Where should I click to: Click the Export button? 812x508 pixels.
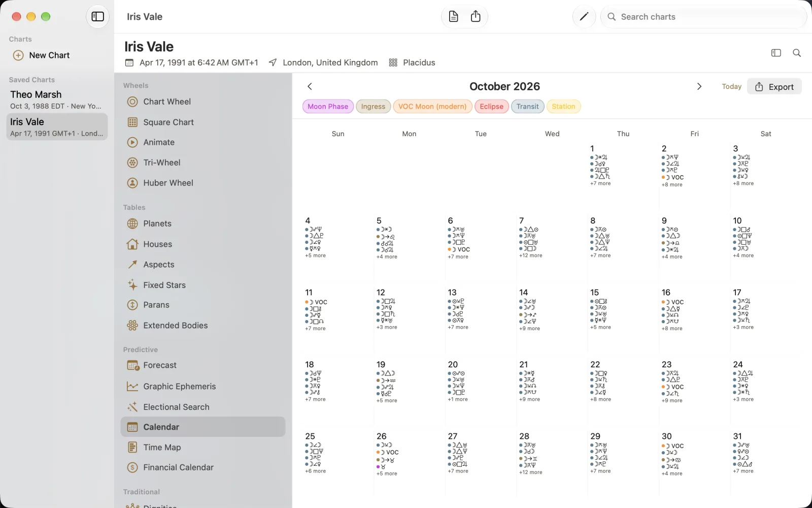[774, 86]
